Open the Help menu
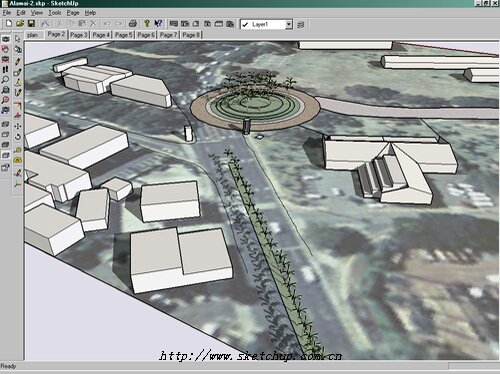The image size is (500, 374). [x=90, y=13]
